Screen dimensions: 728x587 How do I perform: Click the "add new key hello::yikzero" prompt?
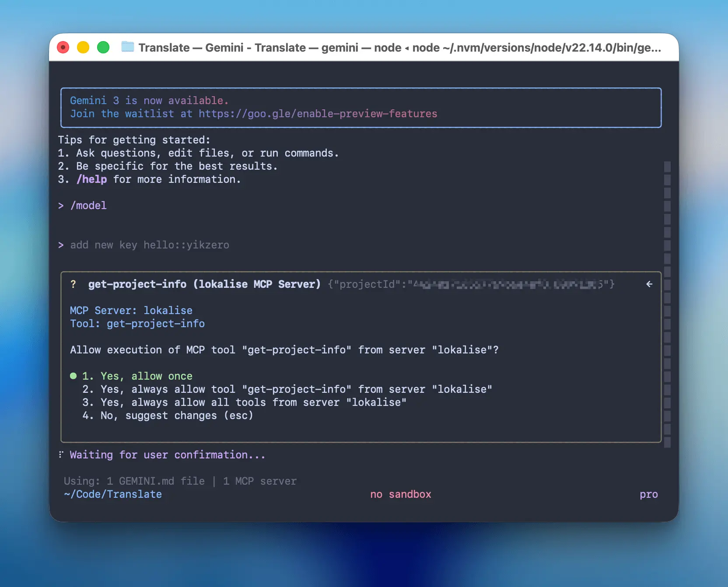pyautogui.click(x=150, y=245)
